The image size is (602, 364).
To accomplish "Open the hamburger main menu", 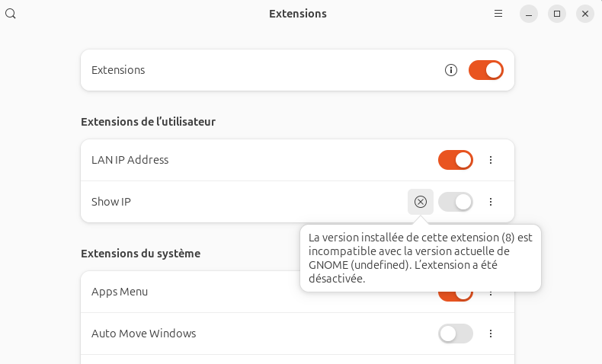I will (498, 14).
